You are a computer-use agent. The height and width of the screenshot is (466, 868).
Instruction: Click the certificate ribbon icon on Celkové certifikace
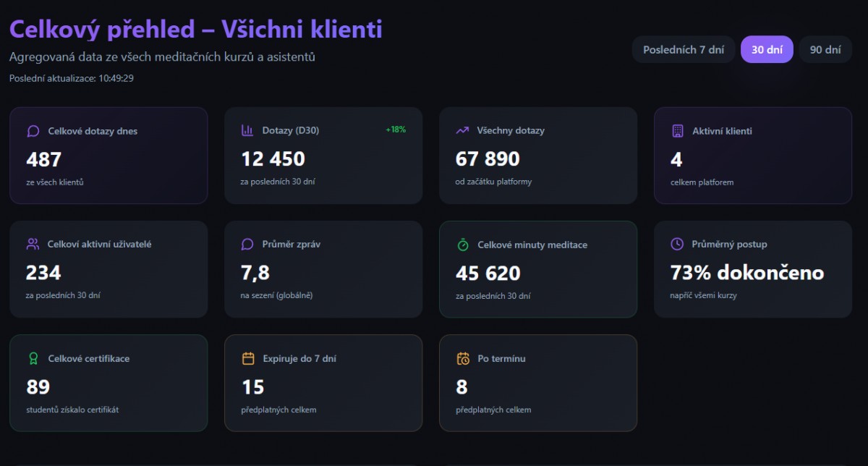pos(32,358)
